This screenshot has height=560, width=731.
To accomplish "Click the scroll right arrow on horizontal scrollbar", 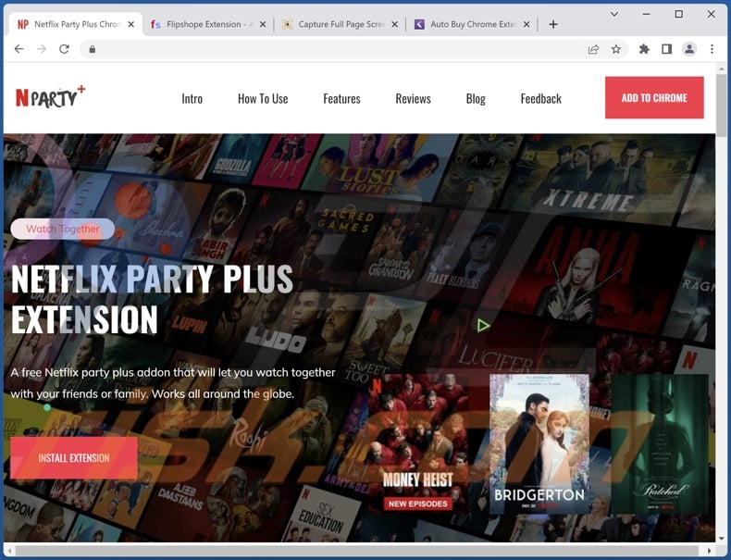I will (710, 551).
